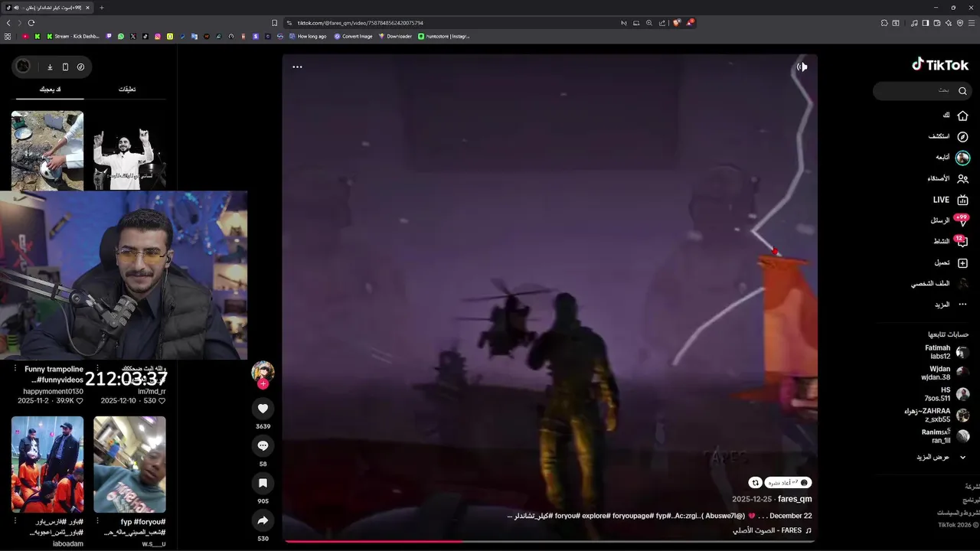Open More (المزيد) three-dot menu in sidebar
Screen dimensions: 980x551
[950, 305]
